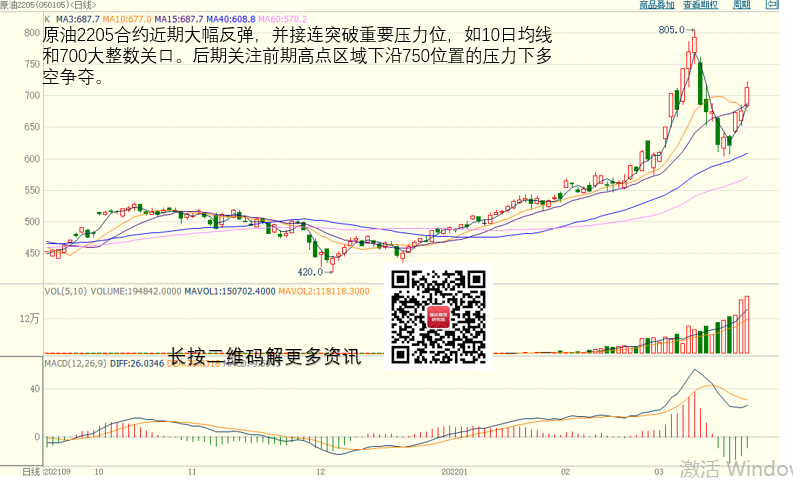The height and width of the screenshot is (484, 793).
Task: Click the red logo inside QR code
Action: (x=438, y=319)
